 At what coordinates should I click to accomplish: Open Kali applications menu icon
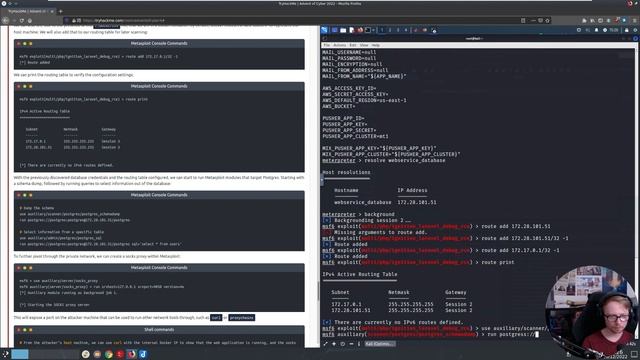click(x=324, y=30)
